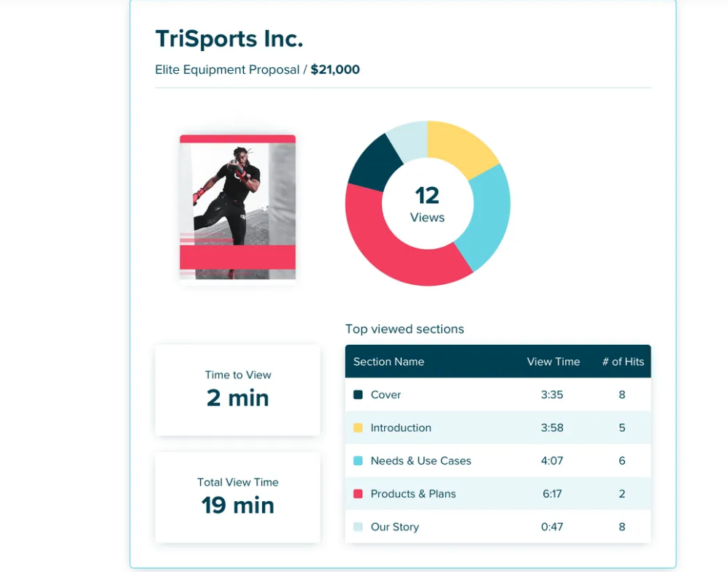Click the # of Hits column header
Screen dimensions: 728x572
pos(623,362)
